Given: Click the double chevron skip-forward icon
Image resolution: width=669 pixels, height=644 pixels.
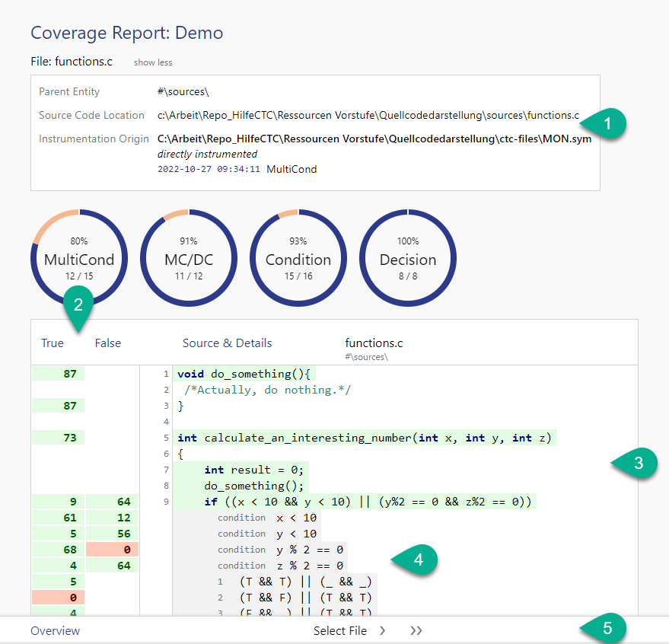Looking at the screenshot, I should click(x=416, y=631).
